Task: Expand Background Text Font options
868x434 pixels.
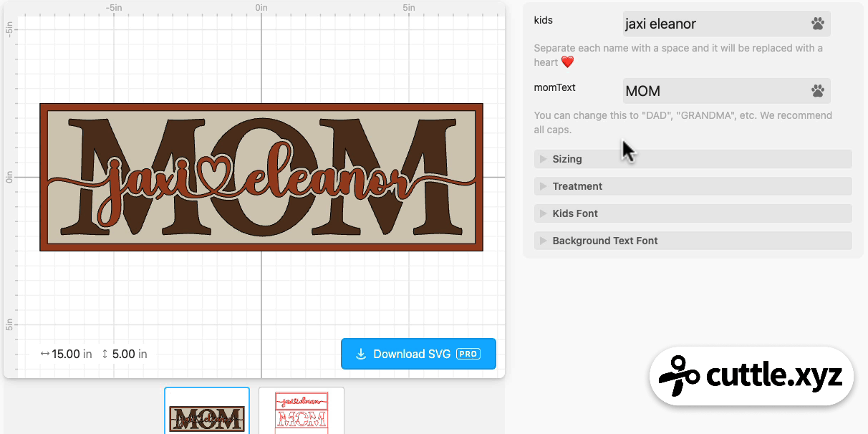Action: pyautogui.click(x=693, y=241)
